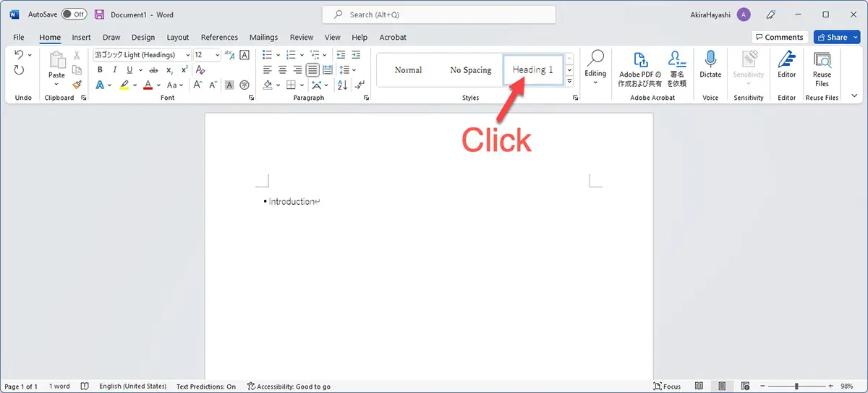
Task: Switch to Review tab
Action: coord(302,37)
